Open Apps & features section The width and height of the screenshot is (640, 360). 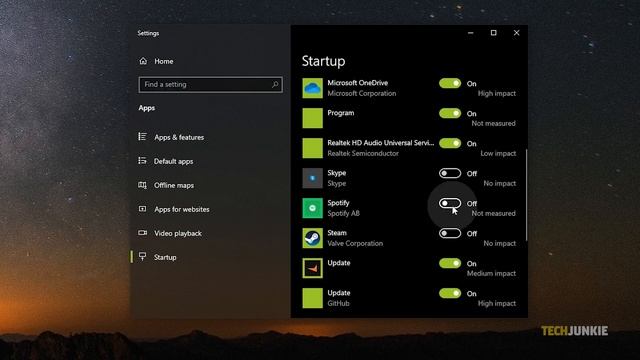tap(179, 137)
